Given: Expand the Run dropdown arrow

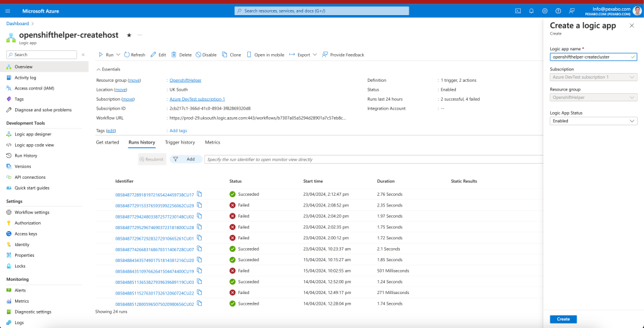Looking at the screenshot, I should pyautogui.click(x=118, y=55).
